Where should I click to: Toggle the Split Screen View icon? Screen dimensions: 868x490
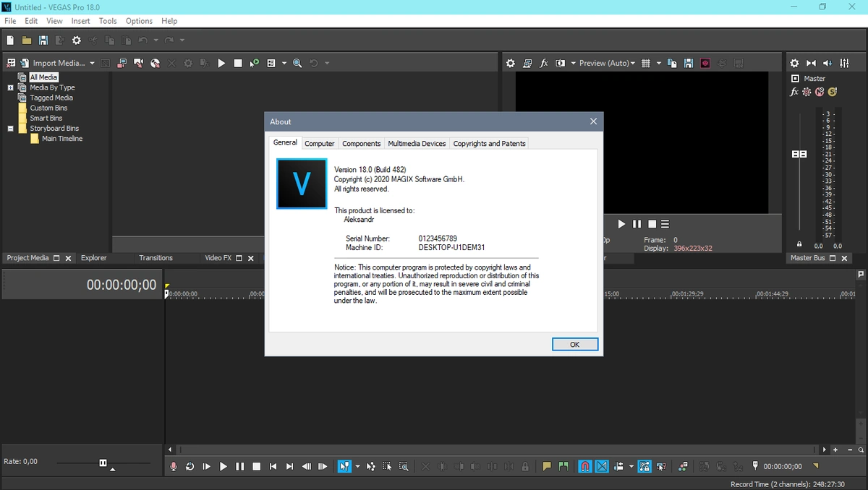[x=561, y=63]
